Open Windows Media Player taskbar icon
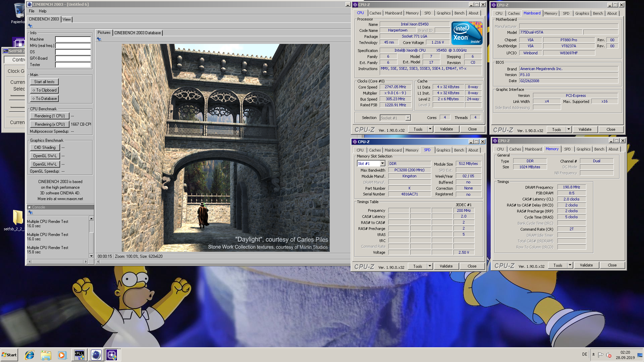 click(x=62, y=355)
